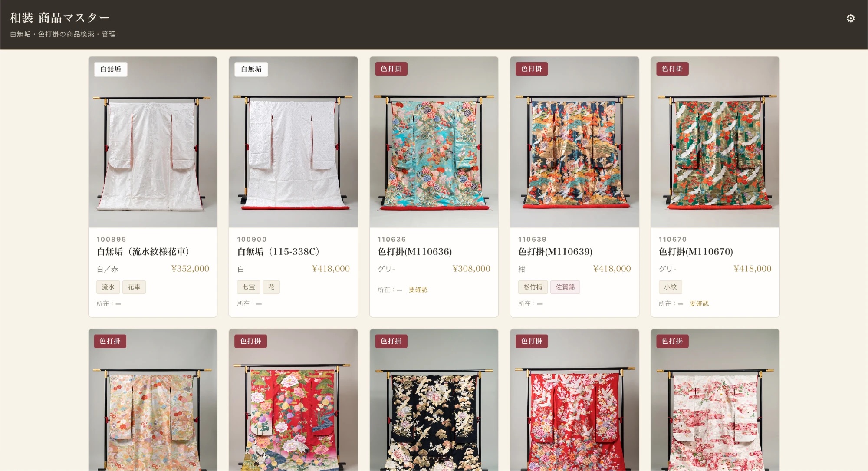Click 要確認 link on item 110636
The width and height of the screenshot is (868, 471).
tap(418, 290)
